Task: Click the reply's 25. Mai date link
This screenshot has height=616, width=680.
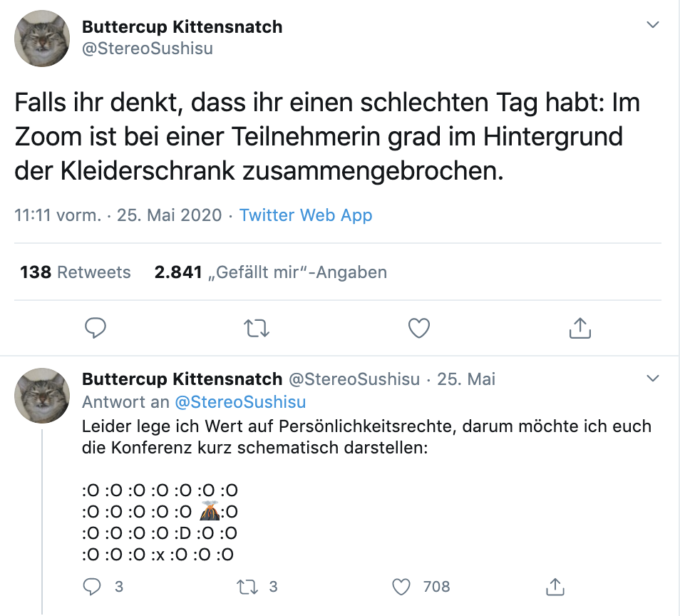Action: click(466, 379)
